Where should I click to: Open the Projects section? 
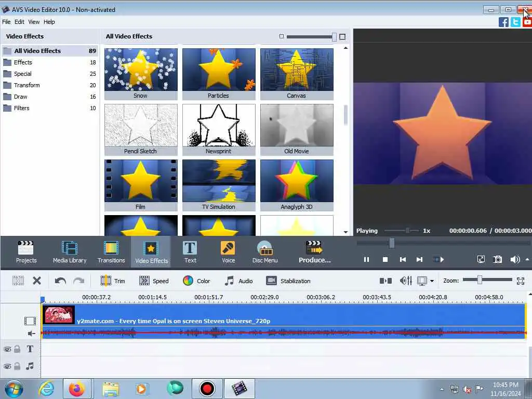26,252
